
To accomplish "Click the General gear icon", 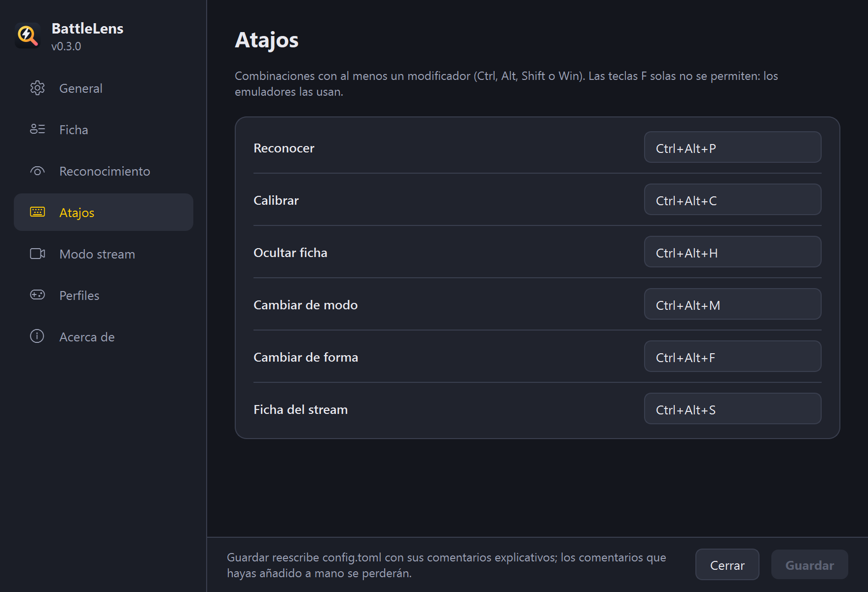I will 37,88.
